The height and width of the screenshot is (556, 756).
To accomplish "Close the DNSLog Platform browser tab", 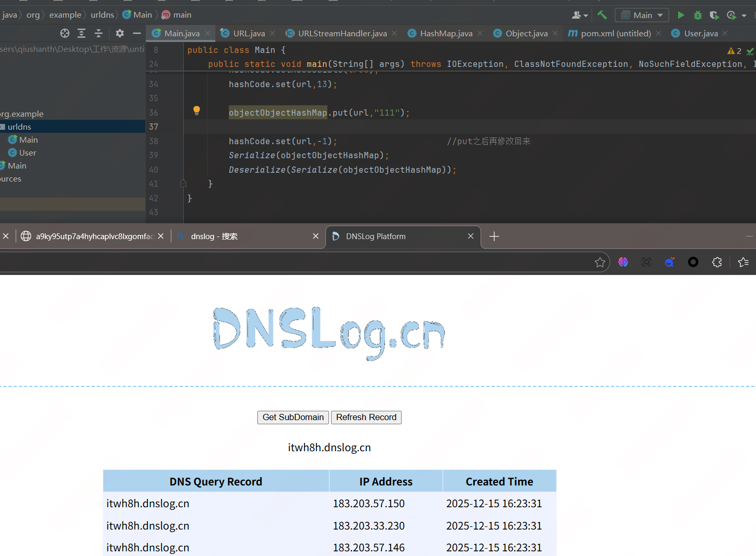I will [471, 236].
